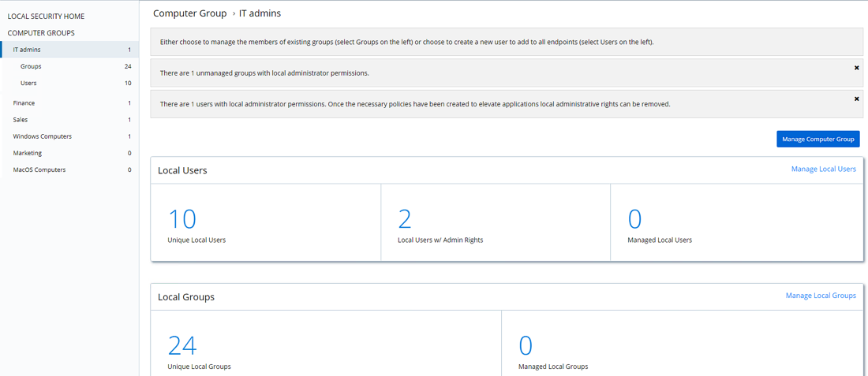
Task: Select the Windows Computers group
Action: pos(42,136)
